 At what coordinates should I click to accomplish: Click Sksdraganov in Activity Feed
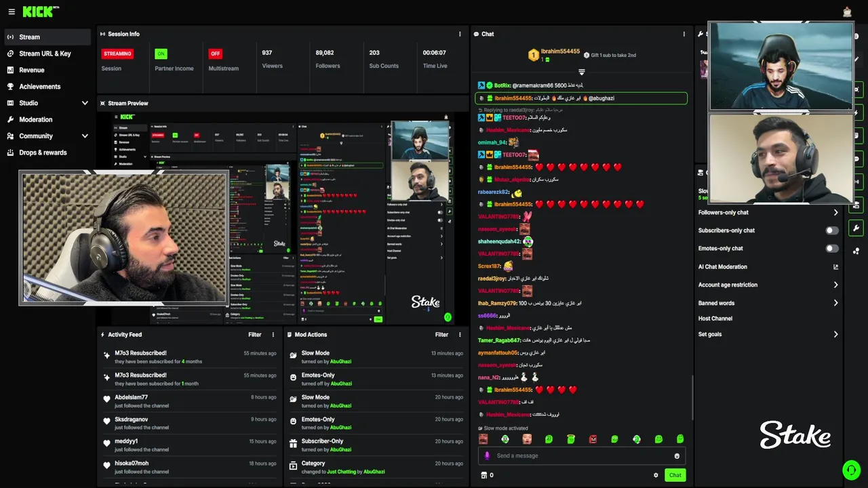click(x=131, y=420)
